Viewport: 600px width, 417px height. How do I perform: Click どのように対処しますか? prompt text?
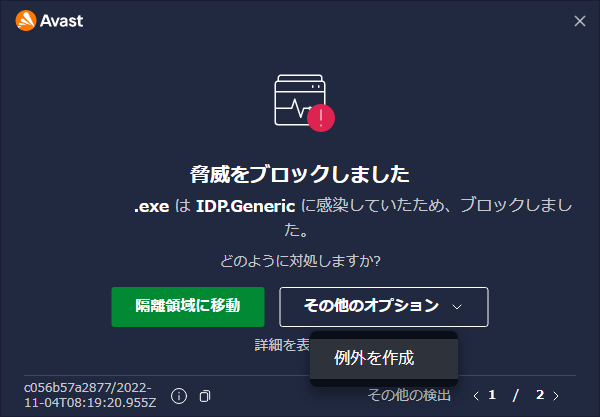[300, 261]
